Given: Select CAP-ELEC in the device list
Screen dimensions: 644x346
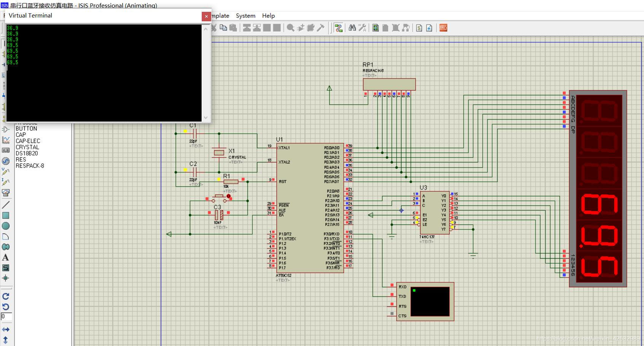Looking at the screenshot, I should (28, 141).
